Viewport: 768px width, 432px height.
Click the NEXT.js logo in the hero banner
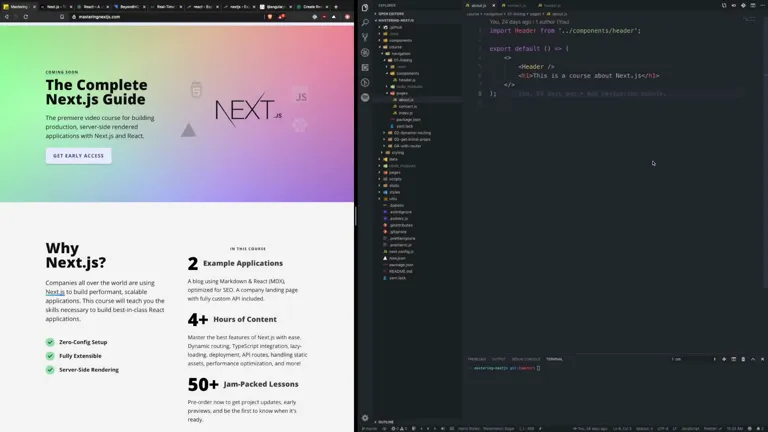pos(249,110)
